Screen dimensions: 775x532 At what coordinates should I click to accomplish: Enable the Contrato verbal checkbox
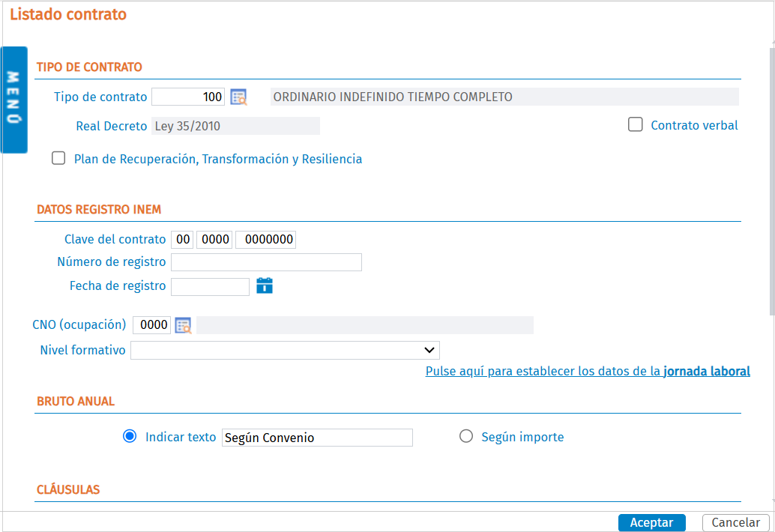pos(635,124)
